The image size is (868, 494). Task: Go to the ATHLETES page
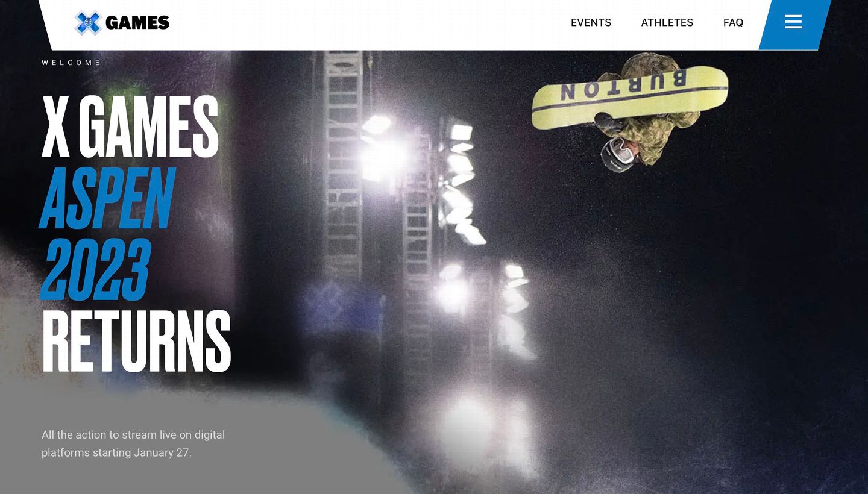[x=667, y=22]
